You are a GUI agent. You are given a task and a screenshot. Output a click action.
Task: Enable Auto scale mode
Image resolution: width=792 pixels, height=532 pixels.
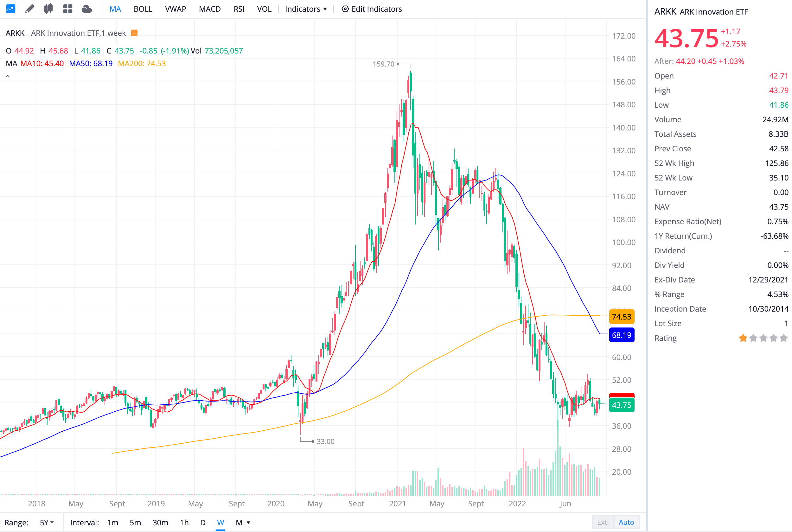click(x=626, y=522)
